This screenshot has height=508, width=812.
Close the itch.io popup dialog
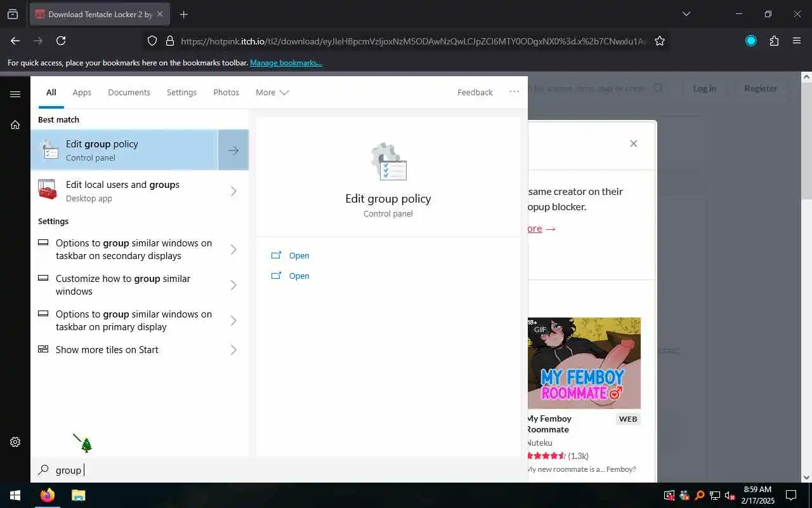[x=633, y=144]
